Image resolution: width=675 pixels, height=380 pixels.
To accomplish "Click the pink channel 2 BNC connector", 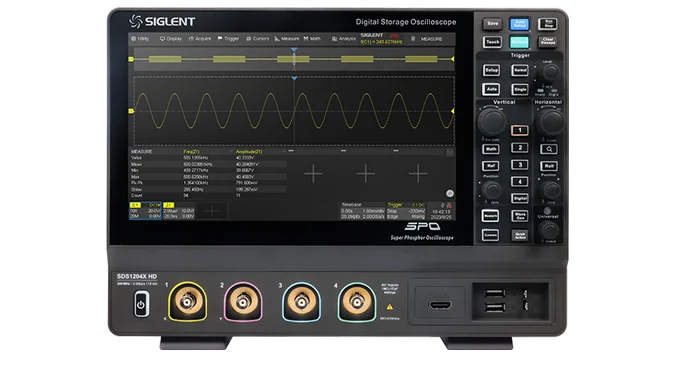I will (243, 302).
